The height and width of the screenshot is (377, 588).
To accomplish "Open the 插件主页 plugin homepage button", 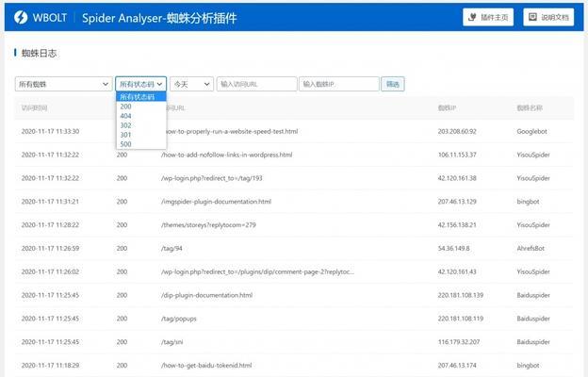I will [x=488, y=17].
